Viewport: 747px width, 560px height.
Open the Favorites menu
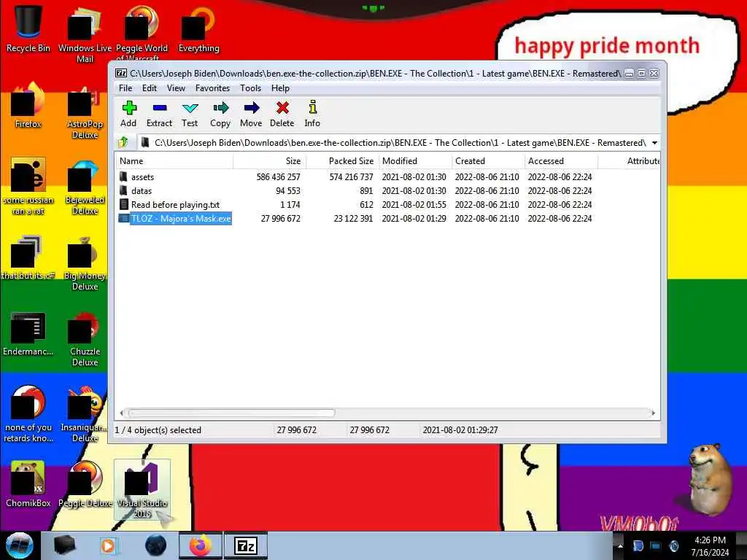point(212,88)
